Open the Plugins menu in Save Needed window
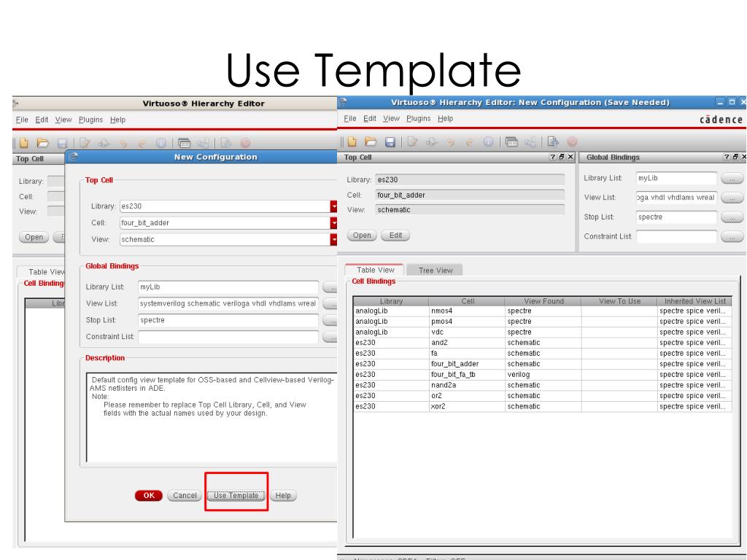Viewport: 747px width, 560px height. pyautogui.click(x=418, y=119)
